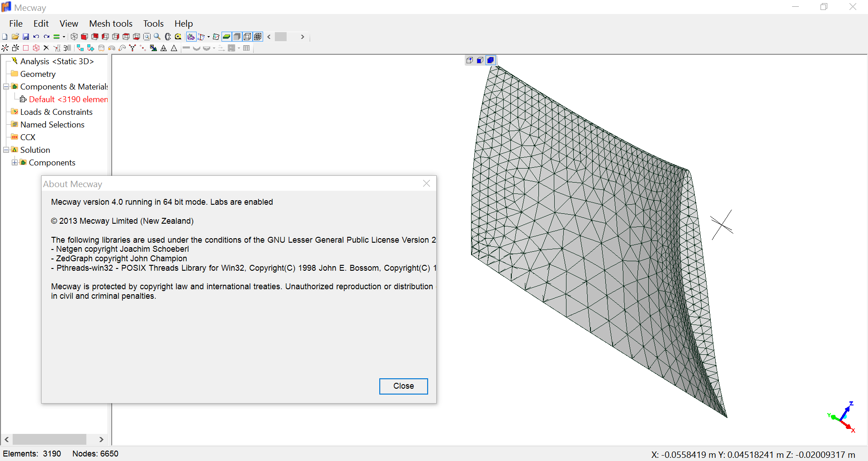This screenshot has height=461, width=868.
Task: Select the Select faces cube mode
Action: [480, 60]
